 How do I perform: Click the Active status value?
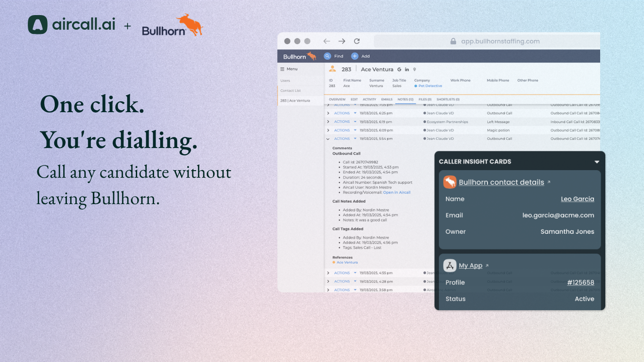point(585,299)
